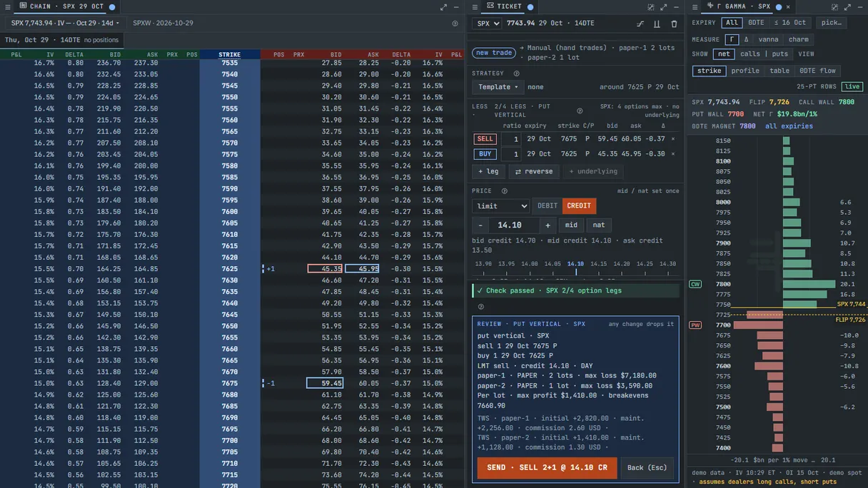Switch to the 0DTE flow view tab
The image size is (868, 488).
pos(818,71)
